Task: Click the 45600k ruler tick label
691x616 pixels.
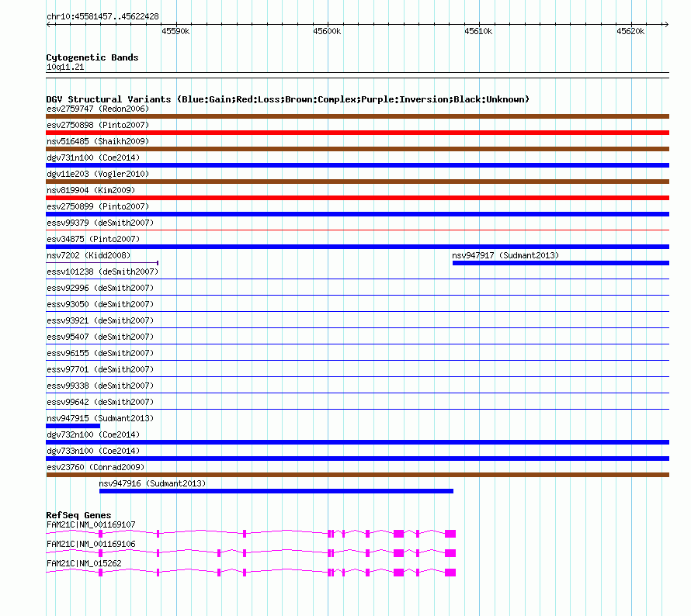Action: coord(327,31)
